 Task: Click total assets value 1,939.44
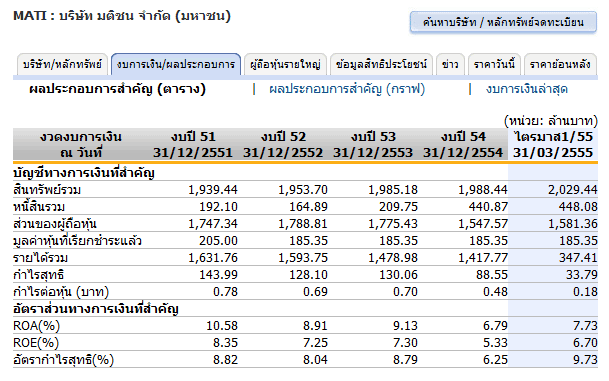tap(213, 190)
